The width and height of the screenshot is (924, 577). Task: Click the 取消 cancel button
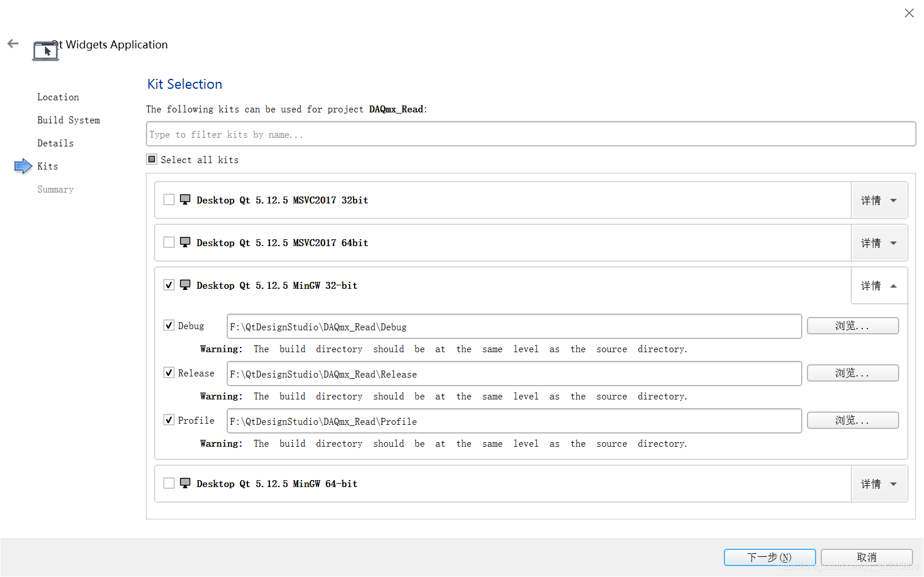tap(866, 557)
